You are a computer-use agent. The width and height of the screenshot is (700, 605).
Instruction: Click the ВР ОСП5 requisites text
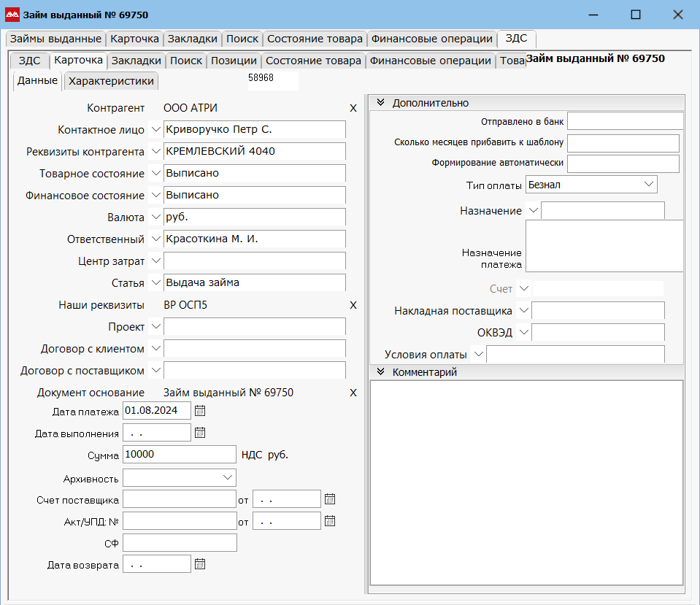click(x=185, y=305)
